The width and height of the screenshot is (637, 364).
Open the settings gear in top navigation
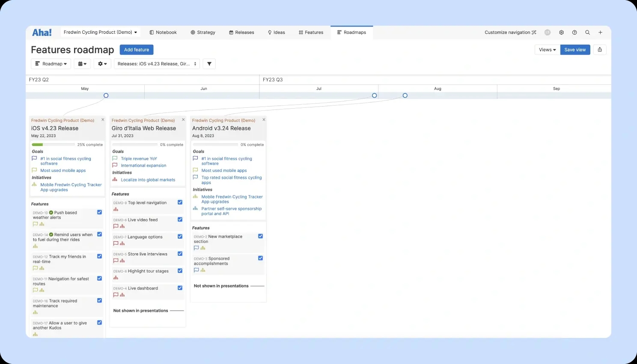pyautogui.click(x=561, y=33)
